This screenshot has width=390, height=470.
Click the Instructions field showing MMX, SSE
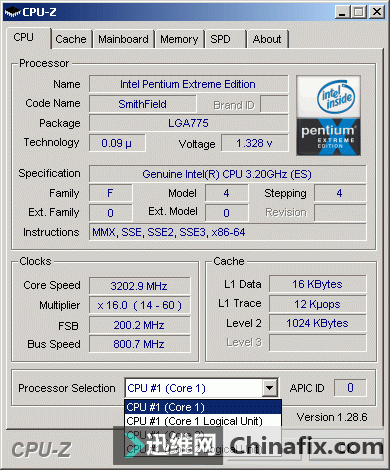227,232
